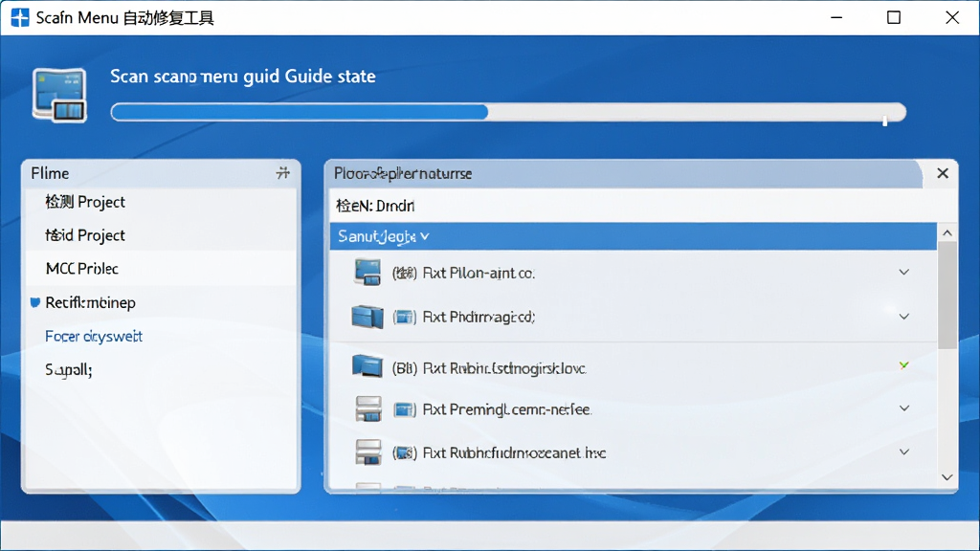Click the scrollbar up arrow in the list

[x=947, y=233]
